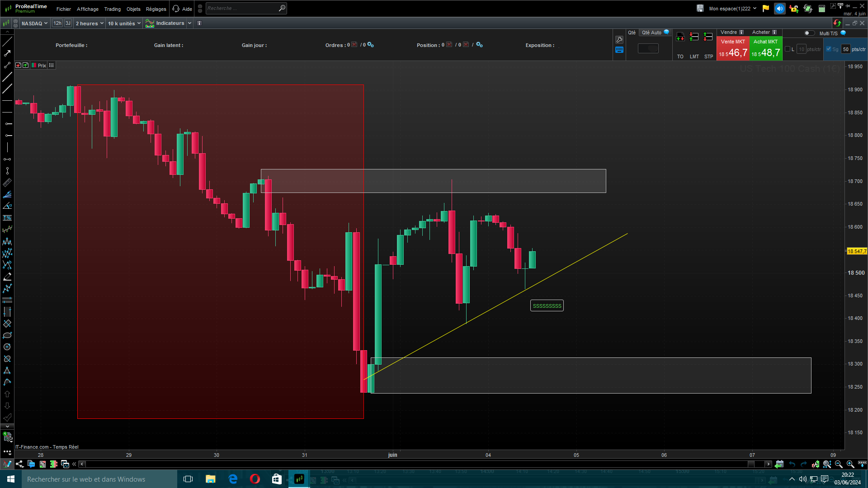Open the 2 heures timeframe dropdown
This screenshot has width=868, height=488.
tap(90, 23)
